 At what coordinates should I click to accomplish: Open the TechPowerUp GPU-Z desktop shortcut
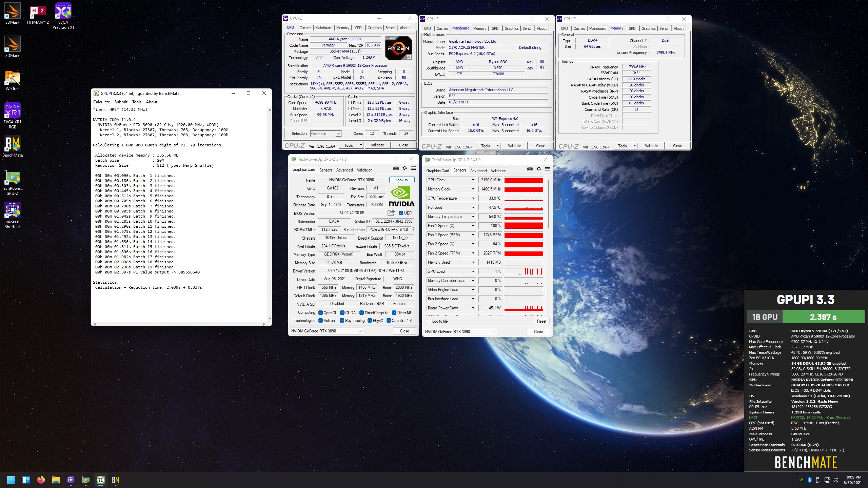pos(12,182)
